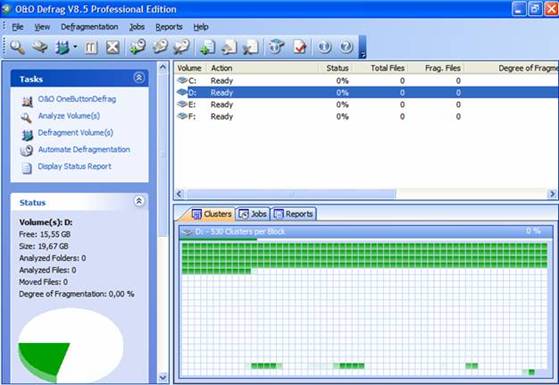Switch to the Reports tab
The height and width of the screenshot is (385, 559).
click(294, 214)
